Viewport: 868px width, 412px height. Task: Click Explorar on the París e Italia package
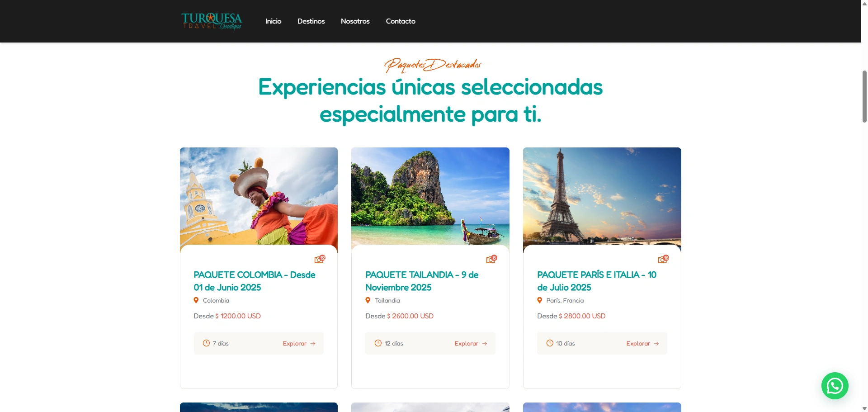(643, 344)
